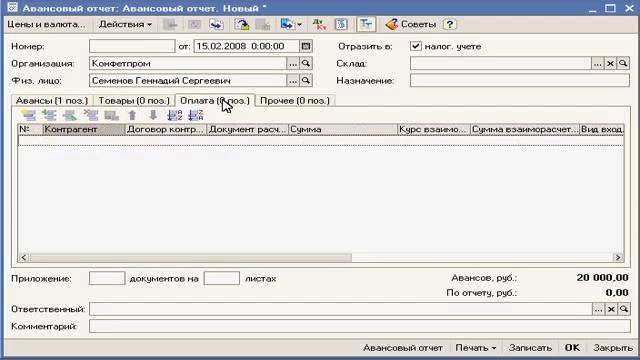The height and width of the screenshot is (360, 640).
Task: Click the Контрагент column header
Action: pyautogui.click(x=84, y=129)
